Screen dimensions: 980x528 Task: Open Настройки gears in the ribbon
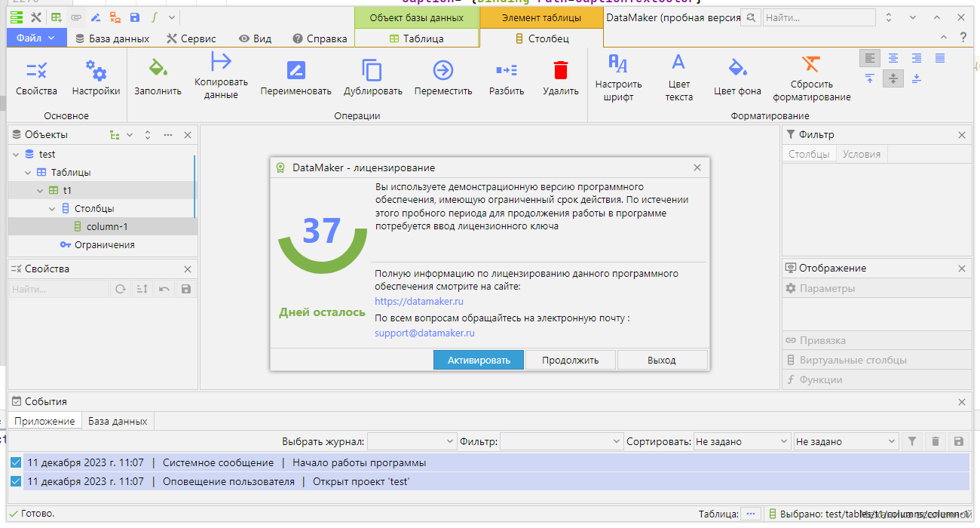(x=96, y=78)
